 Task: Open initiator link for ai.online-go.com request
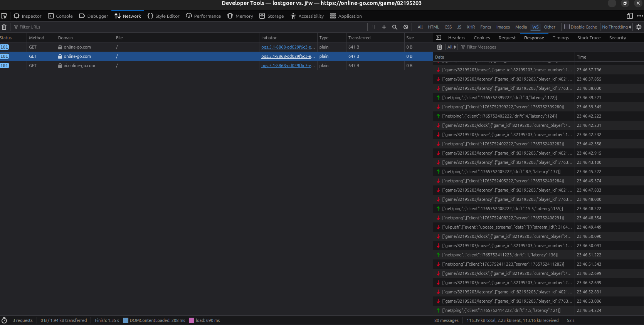point(288,66)
